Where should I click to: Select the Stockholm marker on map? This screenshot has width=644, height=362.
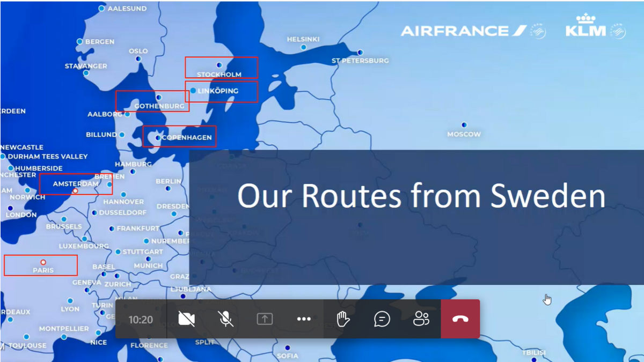tap(219, 65)
